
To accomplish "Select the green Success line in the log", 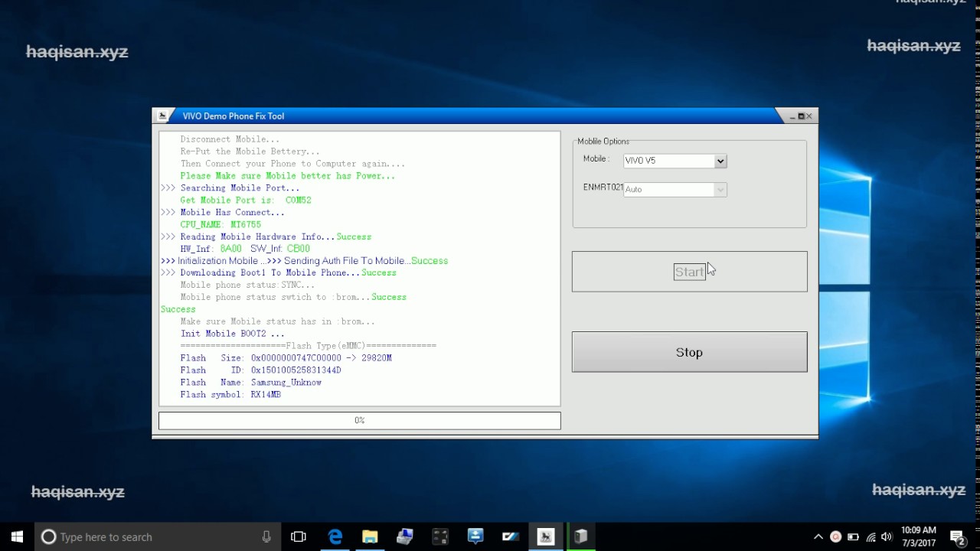I will (178, 309).
